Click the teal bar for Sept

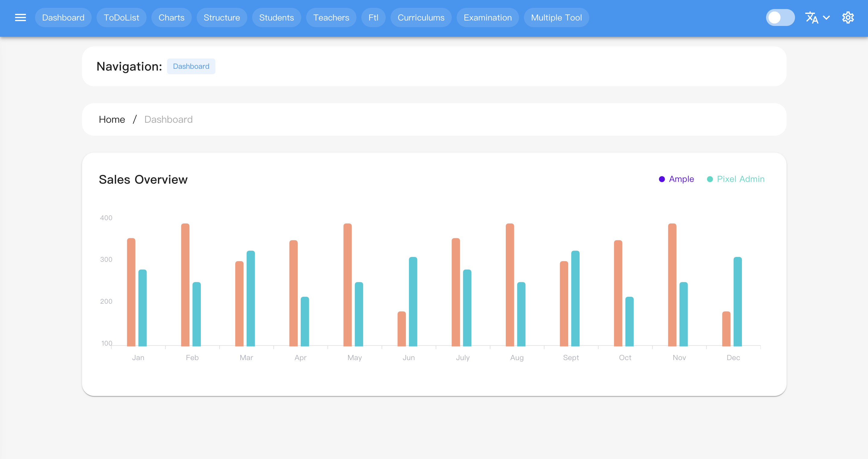click(575, 299)
